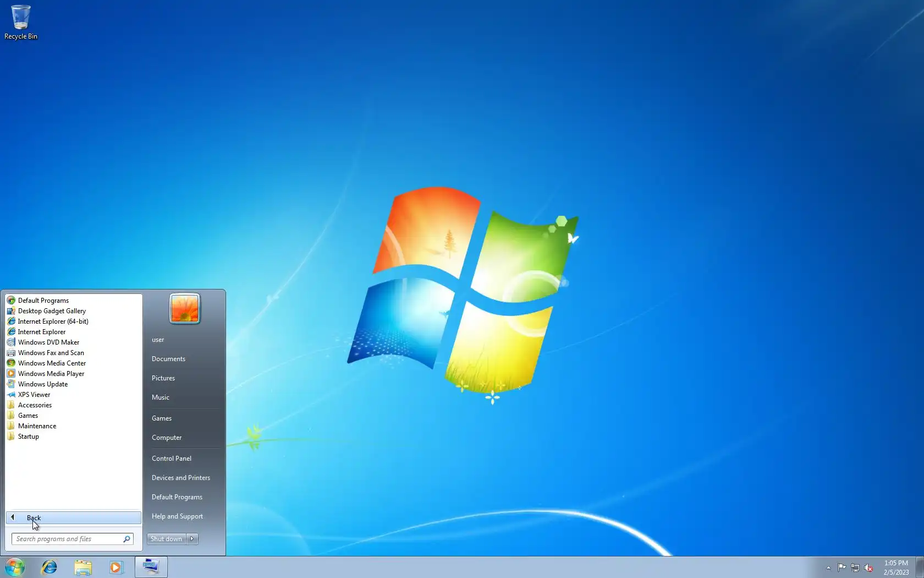Screen dimensions: 924x578
Task: Click the Show desktop button
Action: pos(920,567)
